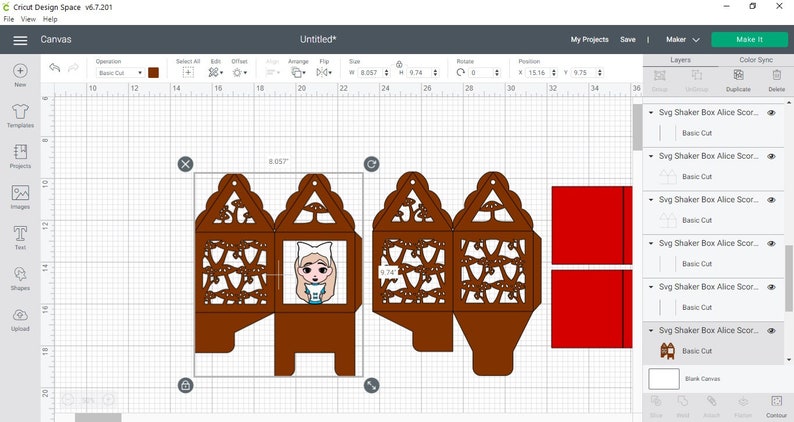Click the Untitled* project title
The width and height of the screenshot is (794, 422).
[318, 40]
